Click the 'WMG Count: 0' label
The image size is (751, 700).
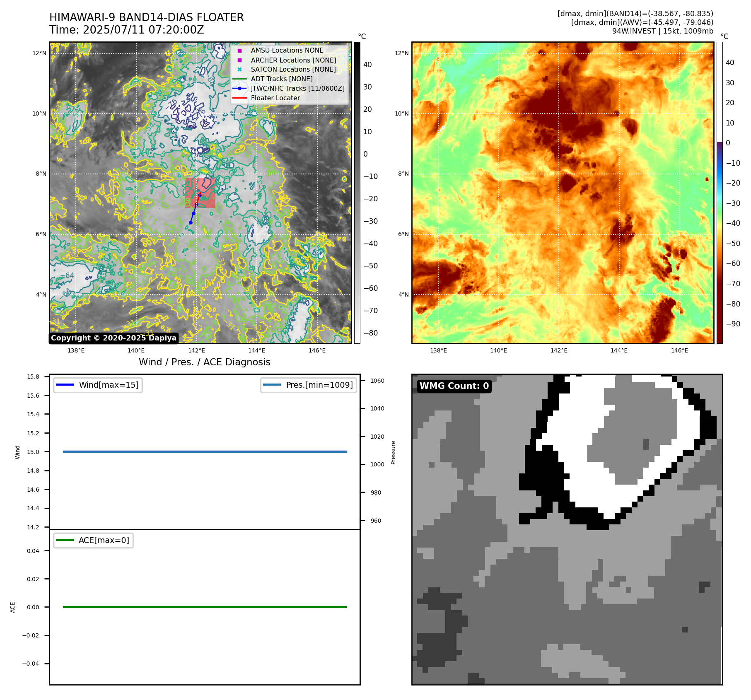[454, 386]
